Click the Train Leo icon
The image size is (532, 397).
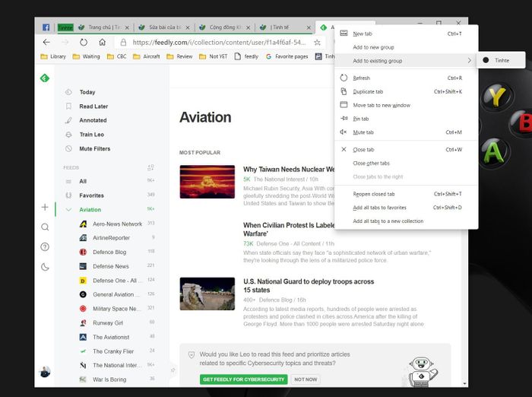point(68,135)
